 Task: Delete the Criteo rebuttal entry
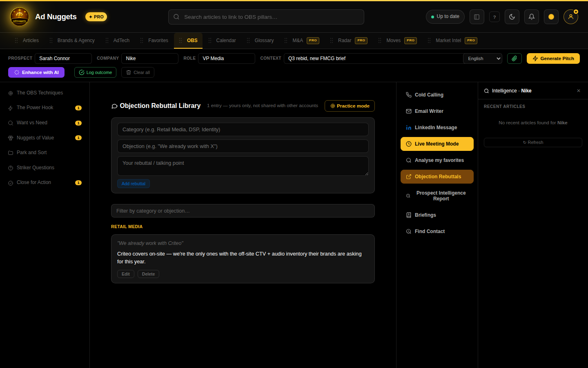148,274
